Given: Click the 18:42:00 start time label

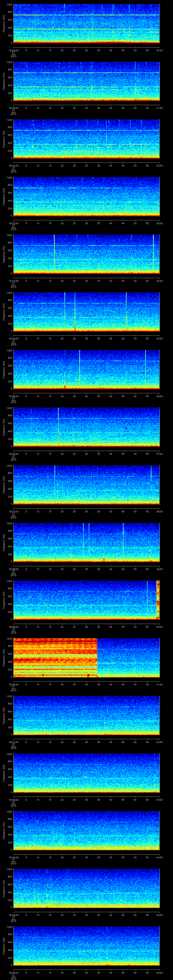Looking at the screenshot, I should (x=13, y=800).
